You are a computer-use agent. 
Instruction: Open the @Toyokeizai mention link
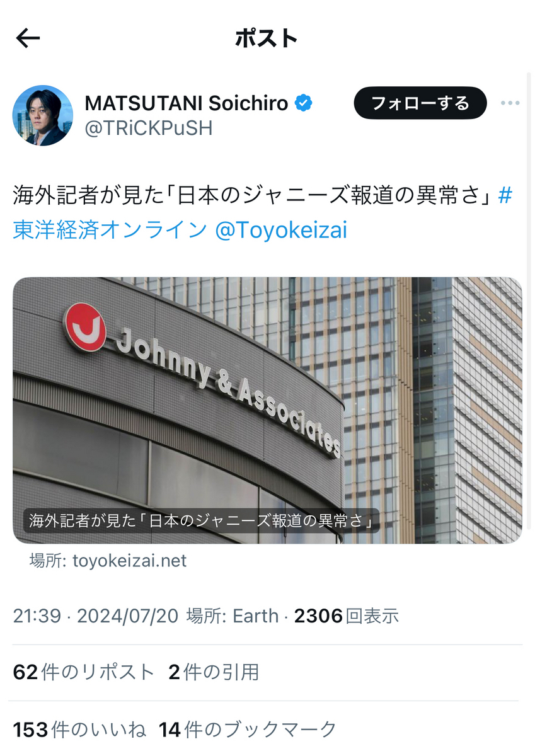tap(281, 230)
